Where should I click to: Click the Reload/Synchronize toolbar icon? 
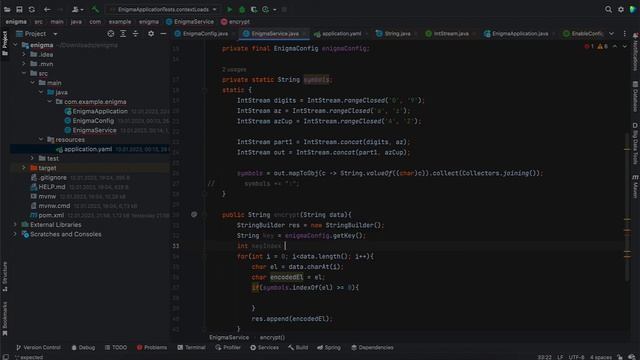tap(31, 9)
